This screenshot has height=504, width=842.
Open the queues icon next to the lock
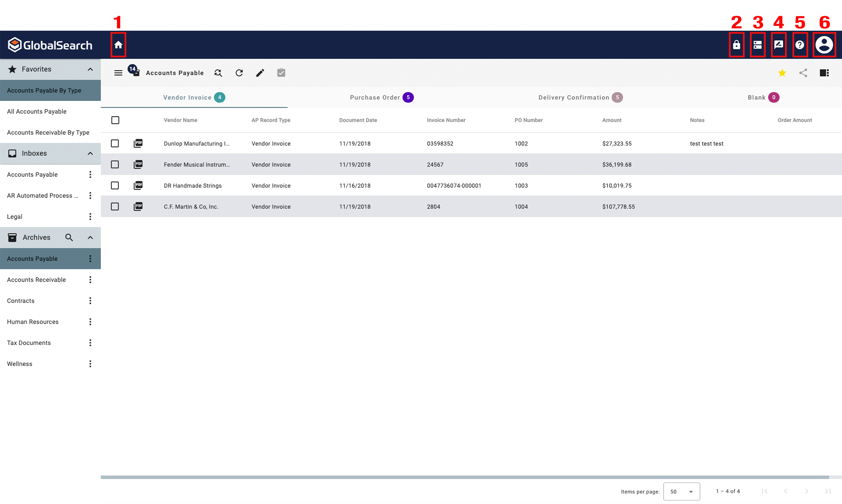[x=758, y=45]
